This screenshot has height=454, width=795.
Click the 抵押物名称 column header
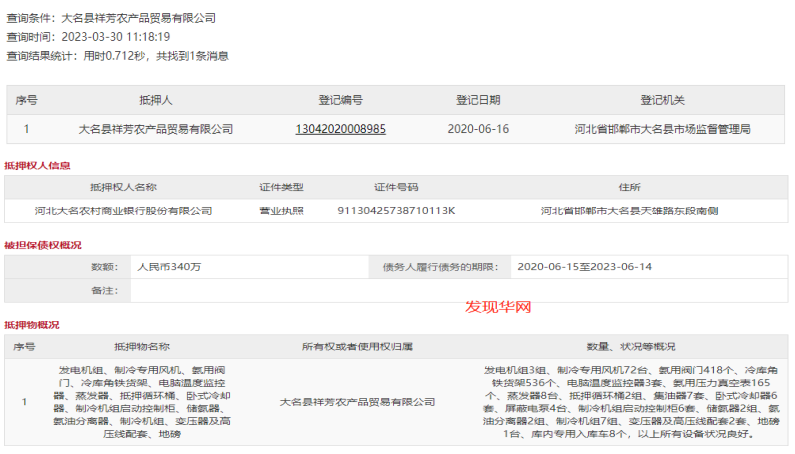[142, 346]
